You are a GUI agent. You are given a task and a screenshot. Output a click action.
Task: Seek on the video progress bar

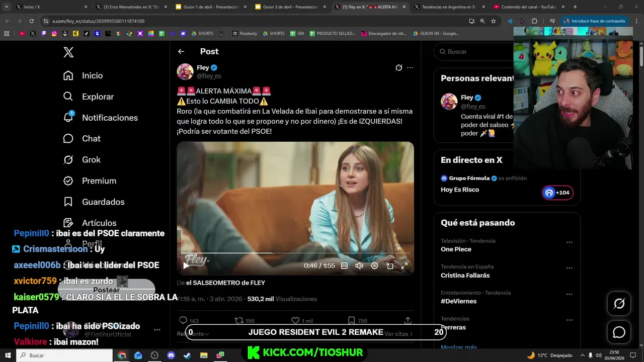[295, 253]
